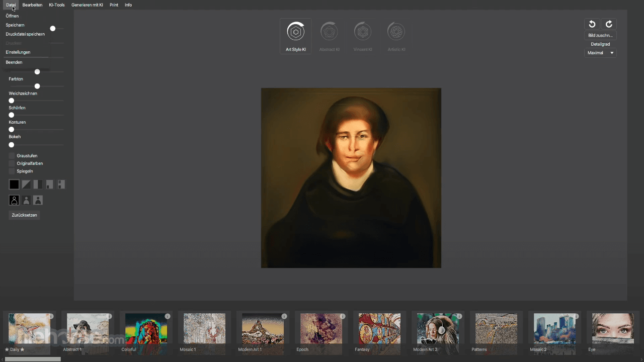This screenshot has width=644, height=362.
Task: Close the open Datei menu
Action: [11, 5]
